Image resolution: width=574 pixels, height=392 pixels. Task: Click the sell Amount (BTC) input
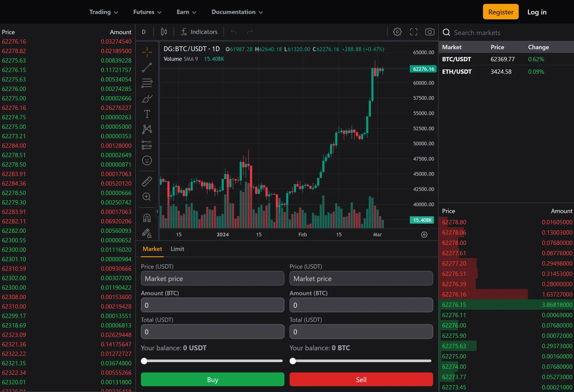(x=361, y=305)
